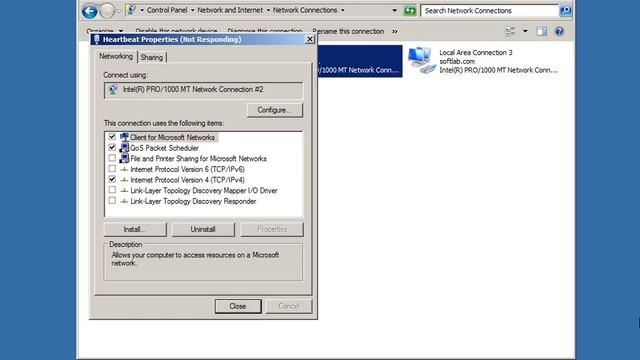Change your view icon in toolbar

click(510, 31)
